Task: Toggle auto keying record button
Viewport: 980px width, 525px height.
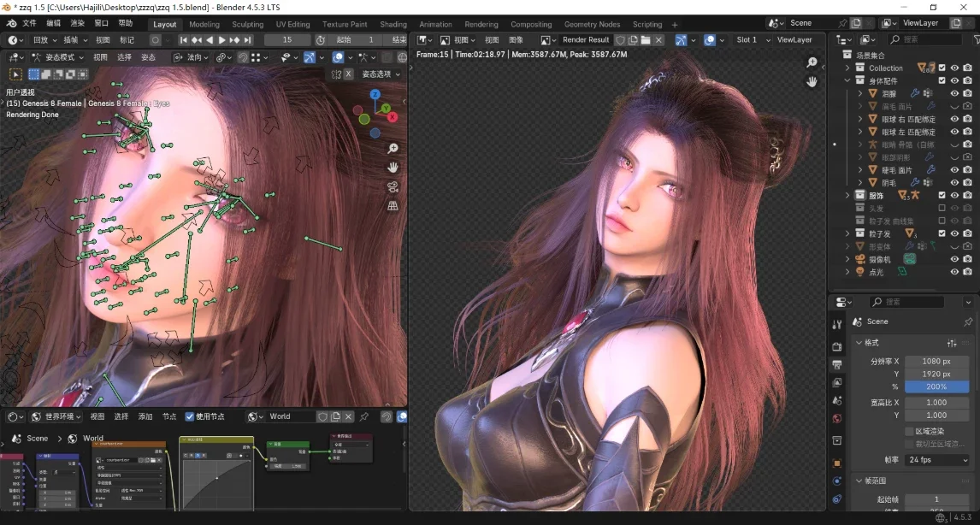Action: 155,39
